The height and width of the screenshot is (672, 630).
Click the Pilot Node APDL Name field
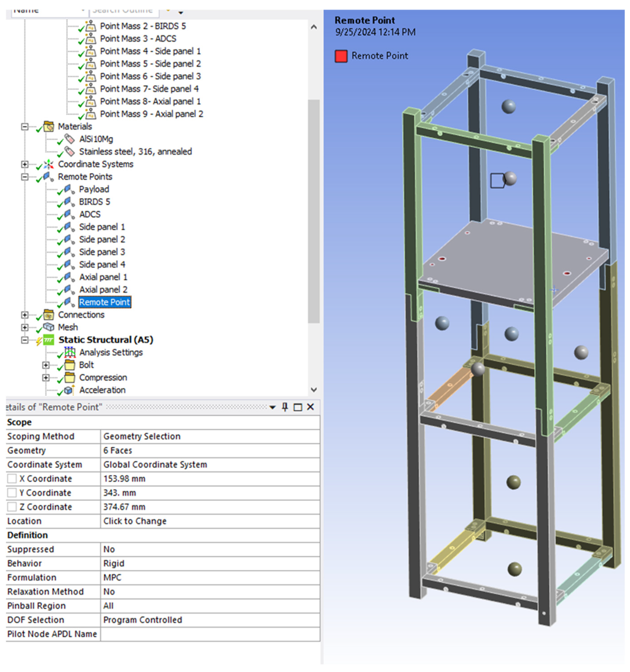(x=210, y=634)
